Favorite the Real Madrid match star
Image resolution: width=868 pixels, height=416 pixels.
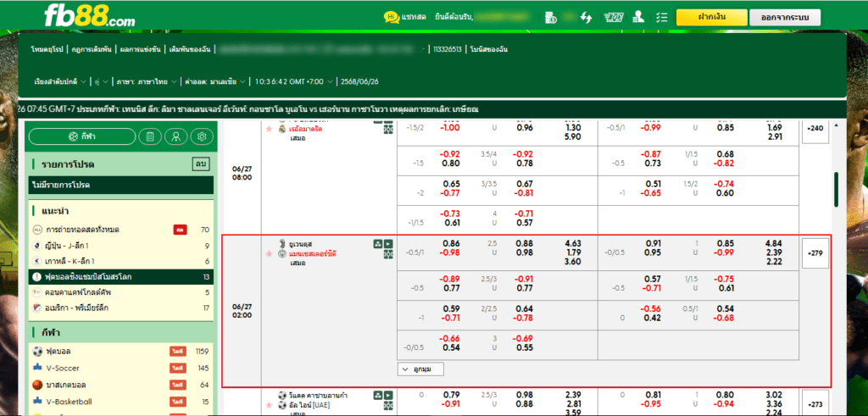pos(270,129)
